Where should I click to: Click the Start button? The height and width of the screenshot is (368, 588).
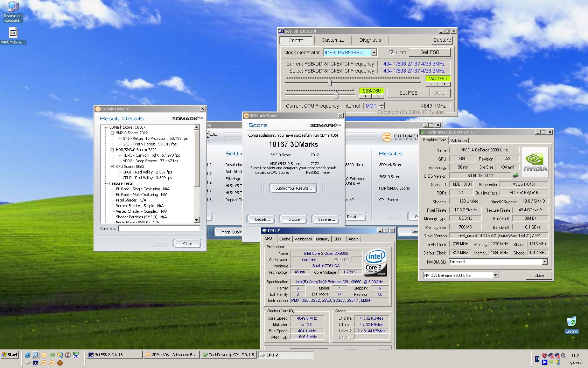[x=10, y=355]
